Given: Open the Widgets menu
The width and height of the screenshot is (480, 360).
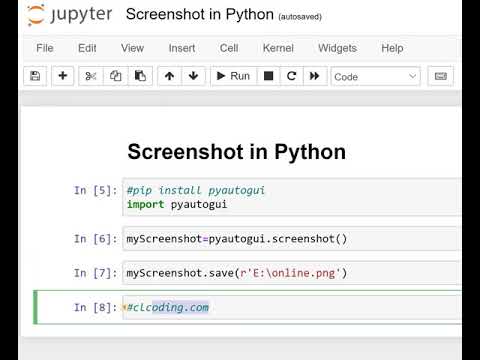Looking at the screenshot, I should point(337,48).
